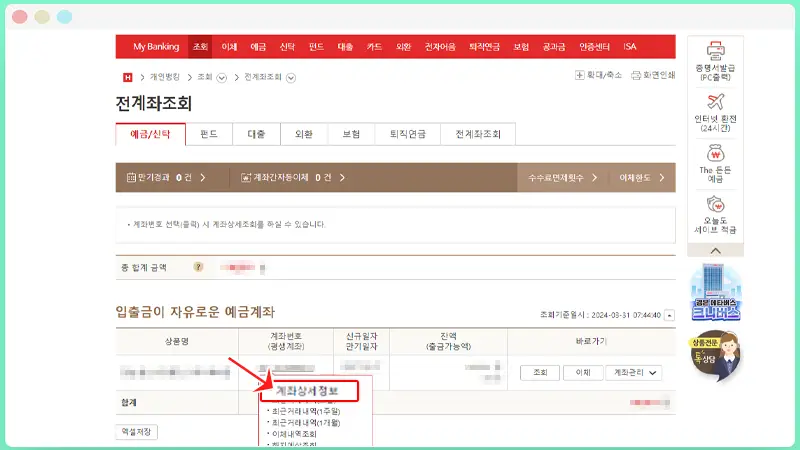
Task: Click the red window close button
Action: 20,17
